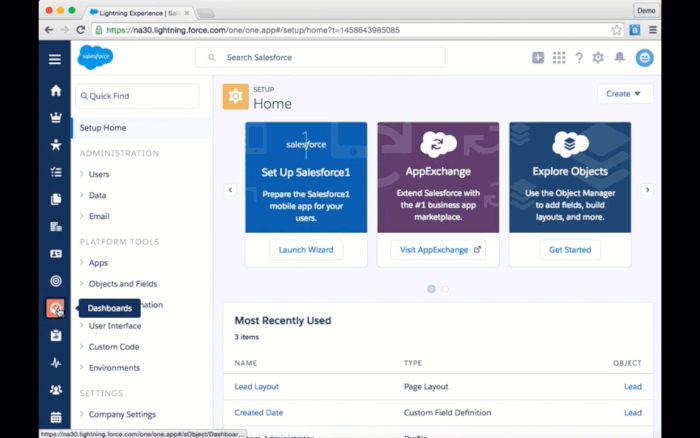Click the Salesforce cloud logo

pos(95,57)
